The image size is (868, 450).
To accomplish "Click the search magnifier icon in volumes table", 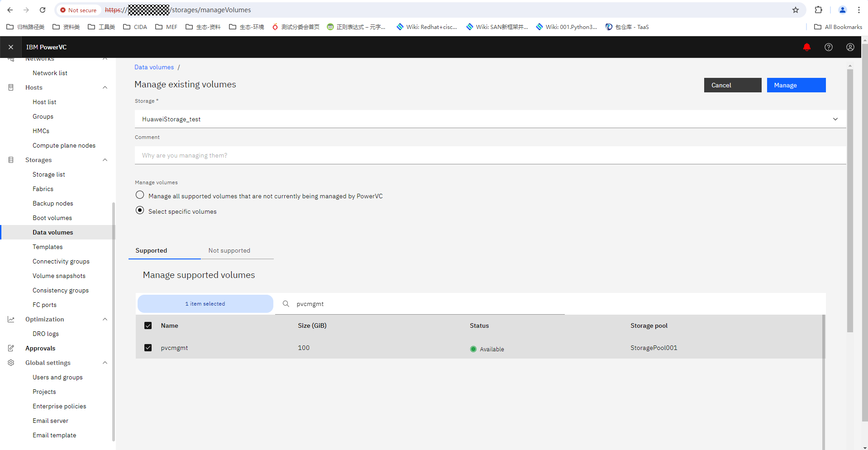I will coord(286,304).
